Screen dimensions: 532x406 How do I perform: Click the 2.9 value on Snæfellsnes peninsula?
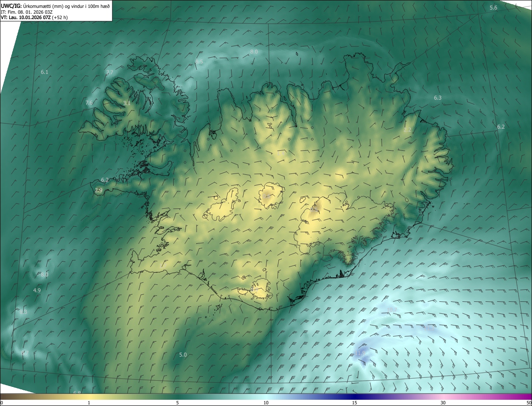pos(99,190)
